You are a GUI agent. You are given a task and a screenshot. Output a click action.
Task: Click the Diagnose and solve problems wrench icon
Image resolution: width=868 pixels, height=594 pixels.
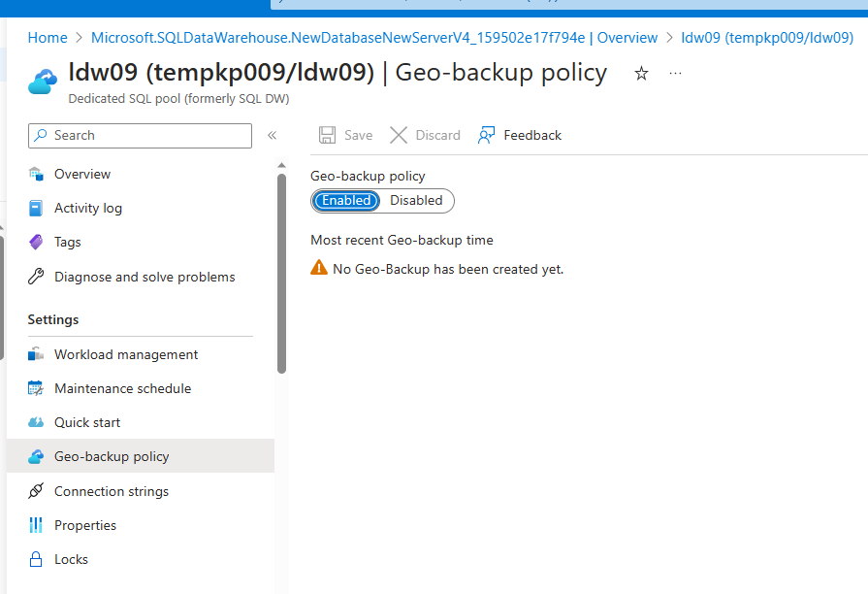36,276
